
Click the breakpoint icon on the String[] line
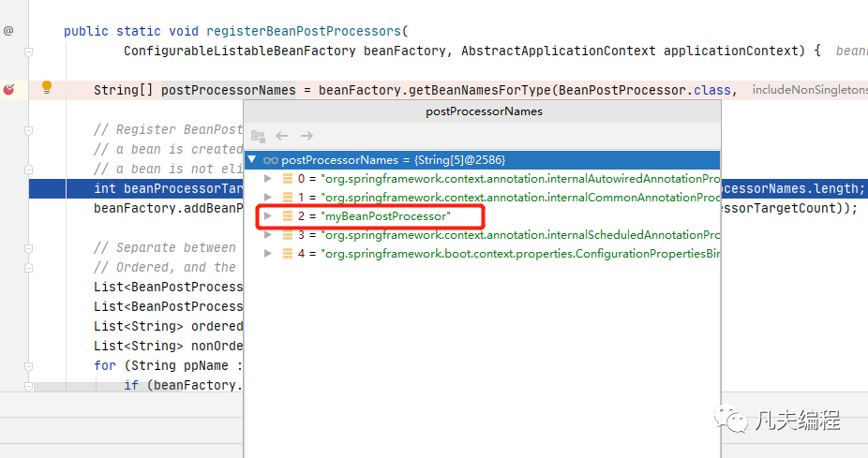pos(8,90)
